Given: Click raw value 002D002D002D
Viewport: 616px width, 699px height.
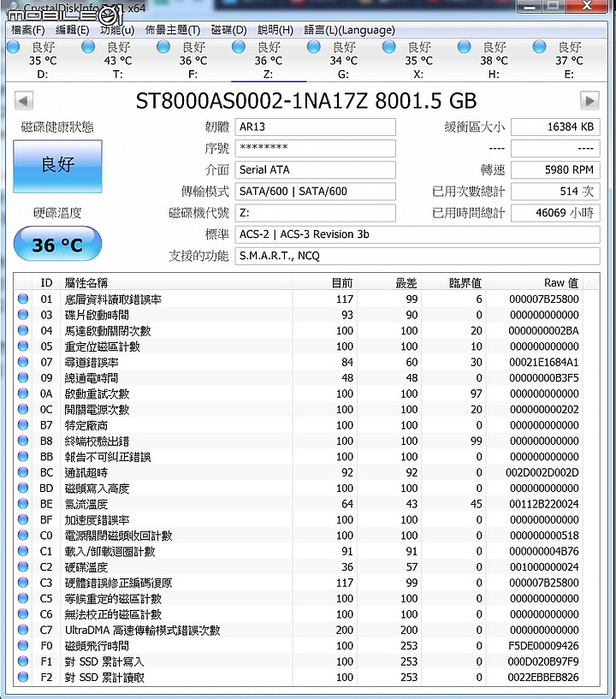Looking at the screenshot, I should tap(542, 472).
